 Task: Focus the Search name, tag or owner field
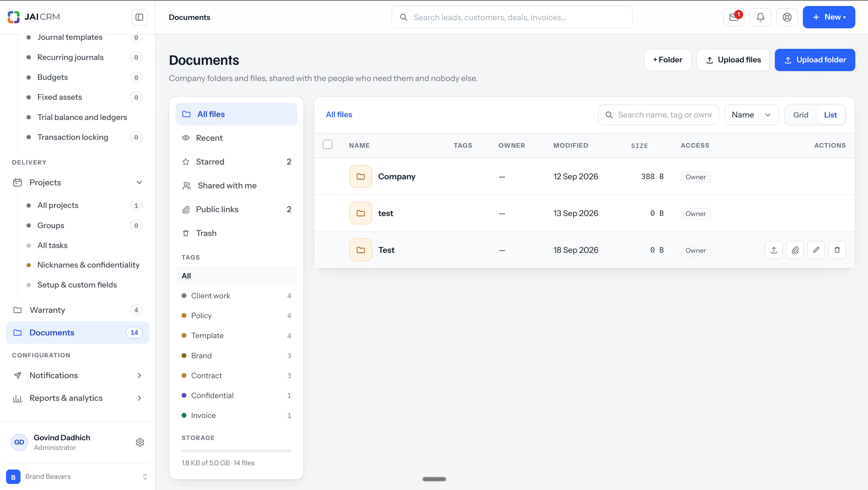(658, 115)
